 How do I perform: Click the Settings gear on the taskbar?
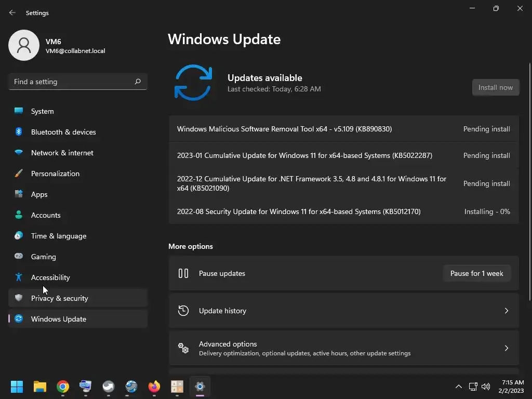(200, 387)
